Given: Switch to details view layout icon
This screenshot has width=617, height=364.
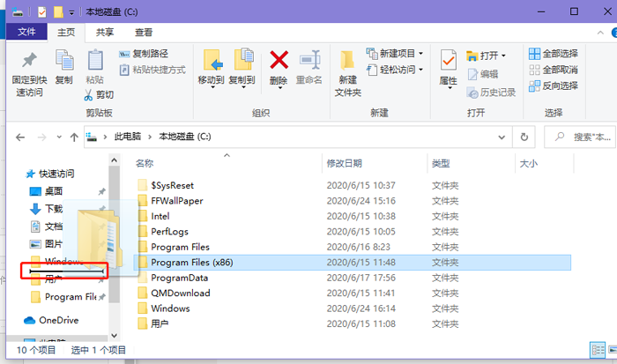Looking at the screenshot, I should point(598,350).
